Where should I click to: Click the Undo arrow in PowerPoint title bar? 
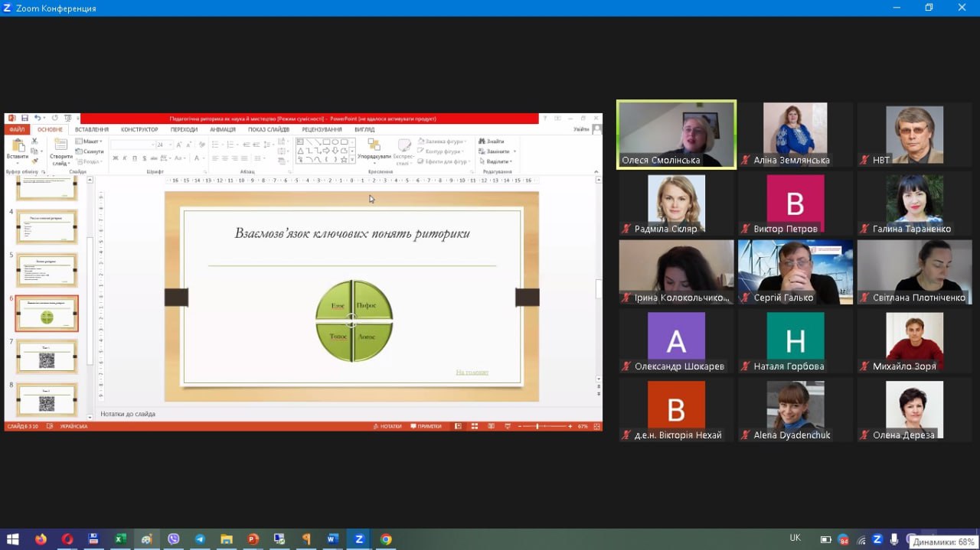pos(38,119)
